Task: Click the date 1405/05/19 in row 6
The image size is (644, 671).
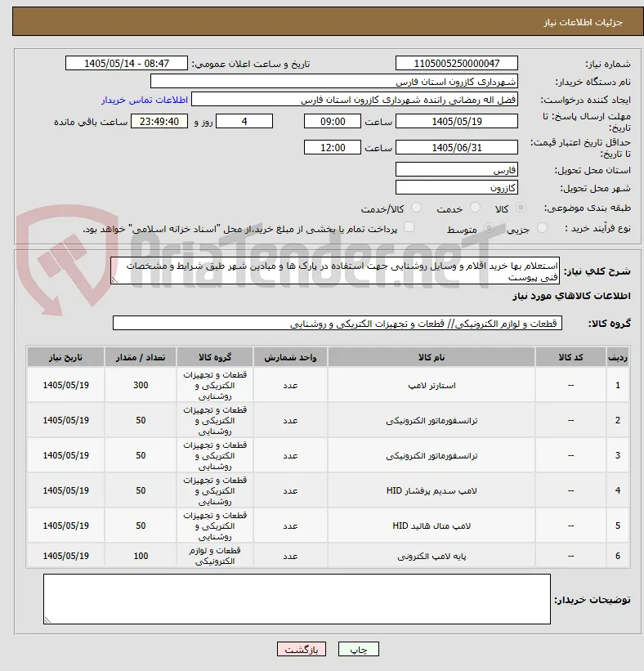Action: (x=65, y=556)
